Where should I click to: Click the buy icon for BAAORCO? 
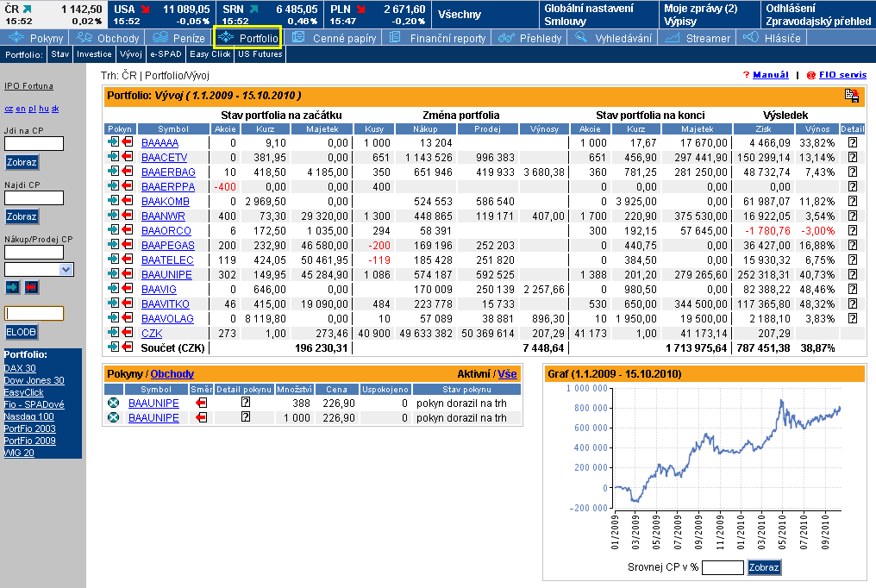coord(114,230)
